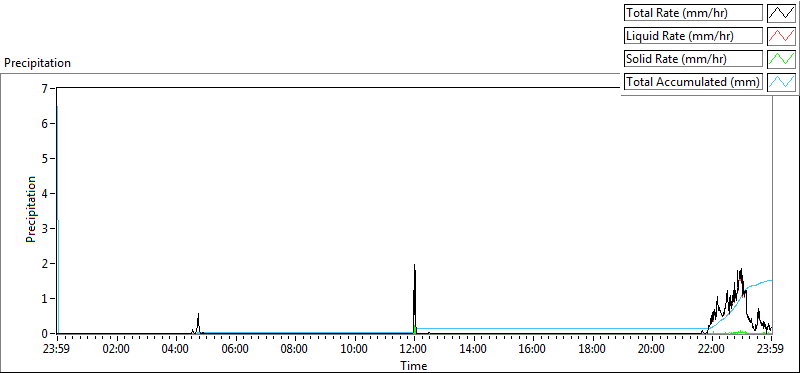
Task: Click the 12:00 time axis label
Action: pos(414,350)
